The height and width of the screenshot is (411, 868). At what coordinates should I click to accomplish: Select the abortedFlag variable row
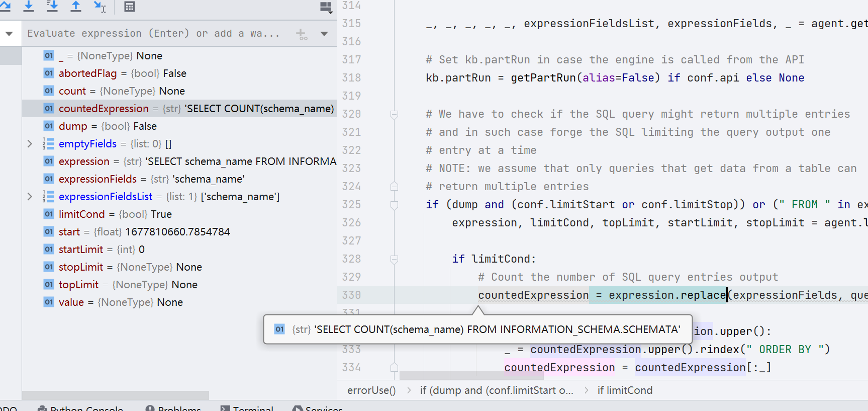click(x=179, y=73)
